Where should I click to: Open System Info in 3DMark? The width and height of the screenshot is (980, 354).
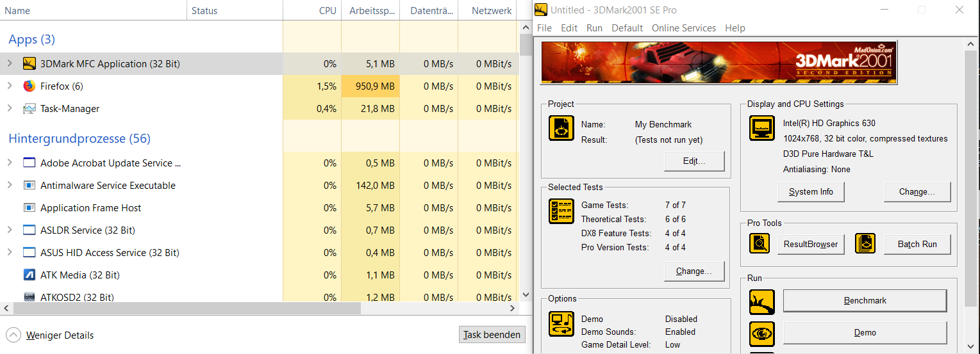click(811, 192)
